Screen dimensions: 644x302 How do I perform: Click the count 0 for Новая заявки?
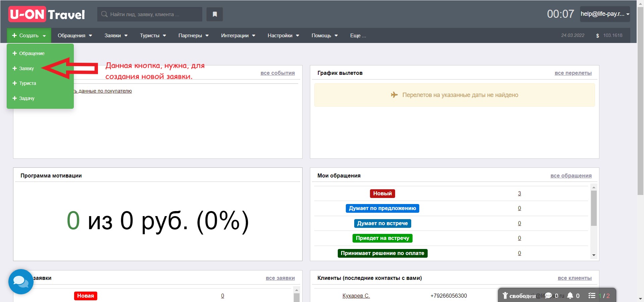222,296
